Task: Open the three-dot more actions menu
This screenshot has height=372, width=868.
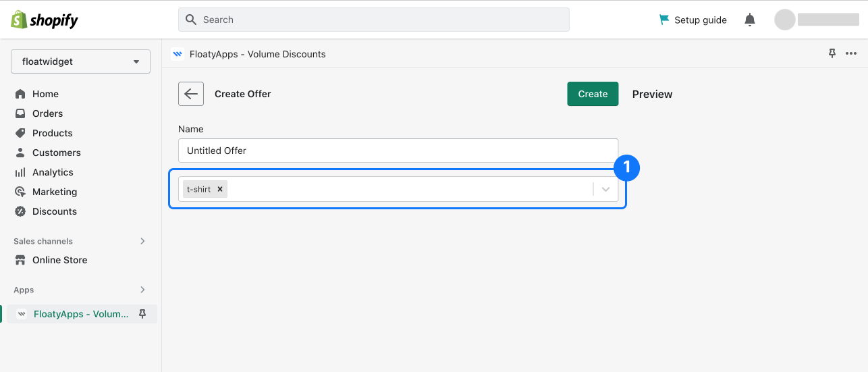Action: (851, 53)
